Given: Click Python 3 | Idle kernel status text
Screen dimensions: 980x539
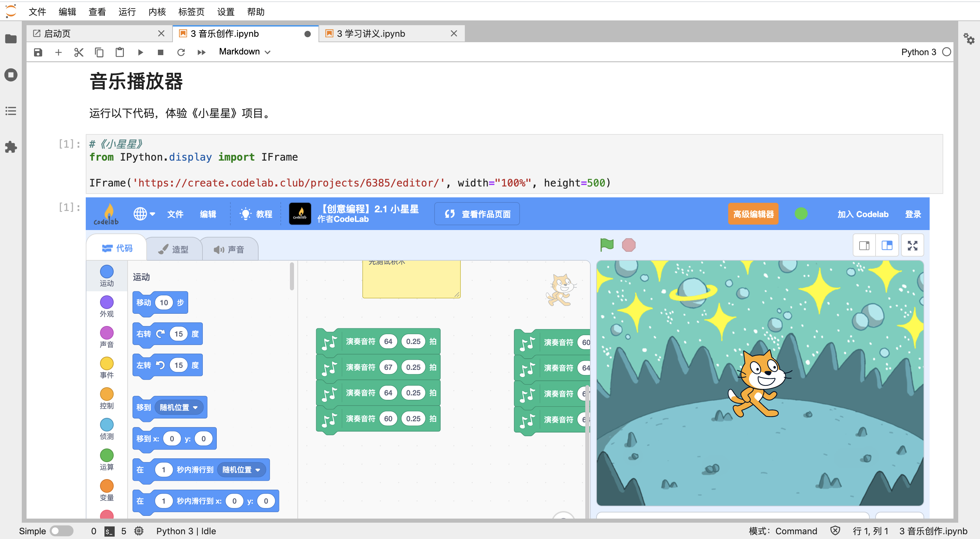Looking at the screenshot, I should coord(186,531).
